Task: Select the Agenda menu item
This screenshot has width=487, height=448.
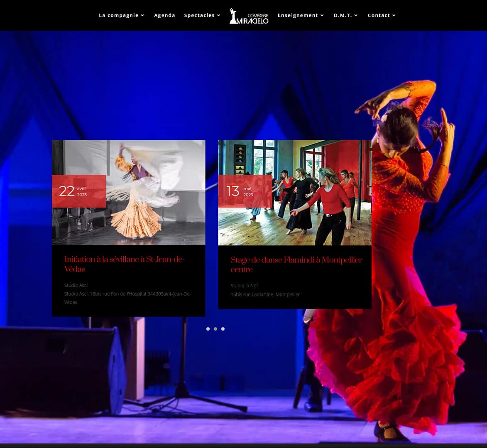Action: tap(164, 15)
